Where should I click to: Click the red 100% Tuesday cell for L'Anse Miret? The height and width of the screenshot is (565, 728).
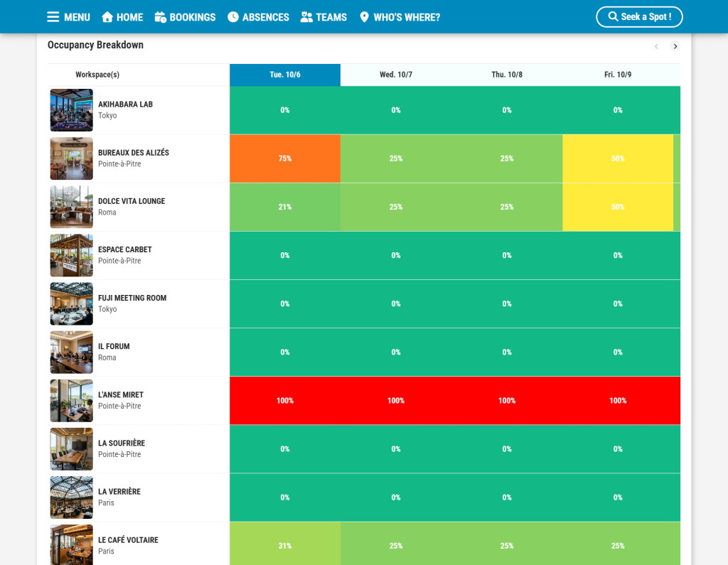(x=285, y=401)
